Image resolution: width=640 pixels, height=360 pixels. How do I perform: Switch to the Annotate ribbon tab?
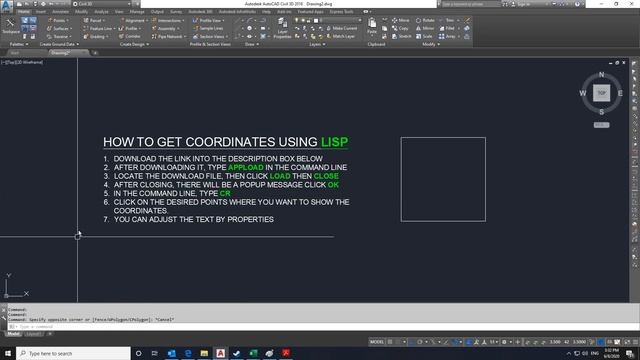(60, 11)
